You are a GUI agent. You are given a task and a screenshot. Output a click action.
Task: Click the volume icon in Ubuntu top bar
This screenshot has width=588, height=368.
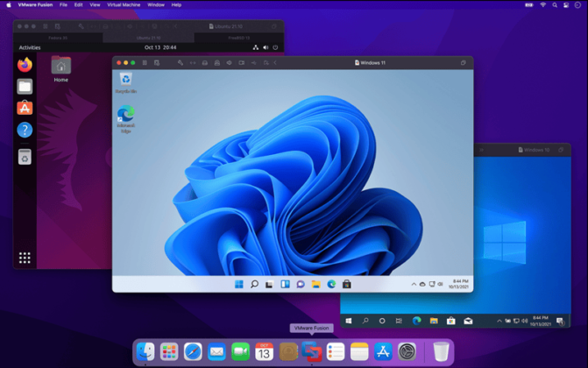[x=266, y=47]
